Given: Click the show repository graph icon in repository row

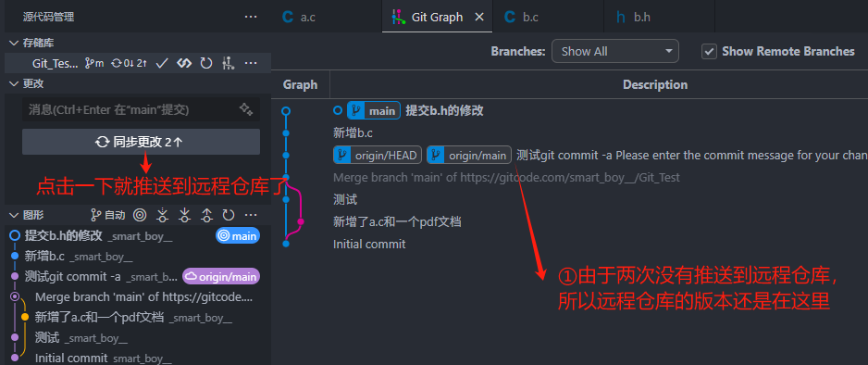Looking at the screenshot, I should pos(228,63).
